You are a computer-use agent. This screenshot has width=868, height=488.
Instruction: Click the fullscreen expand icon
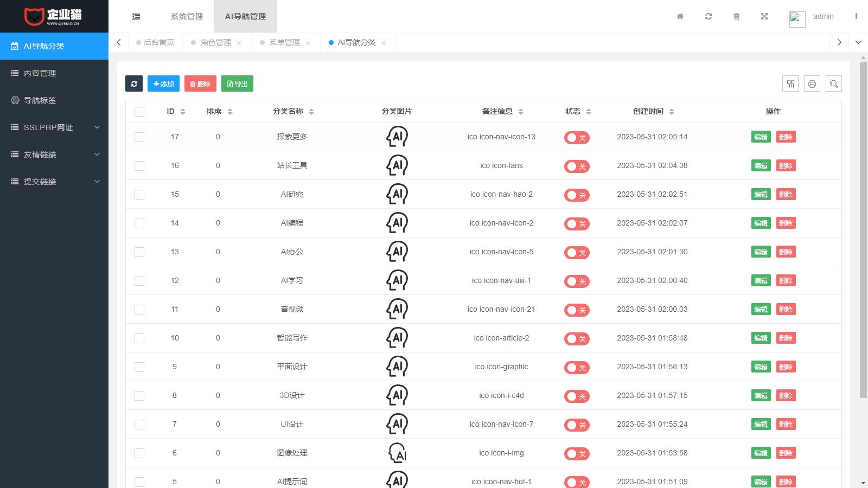(764, 16)
